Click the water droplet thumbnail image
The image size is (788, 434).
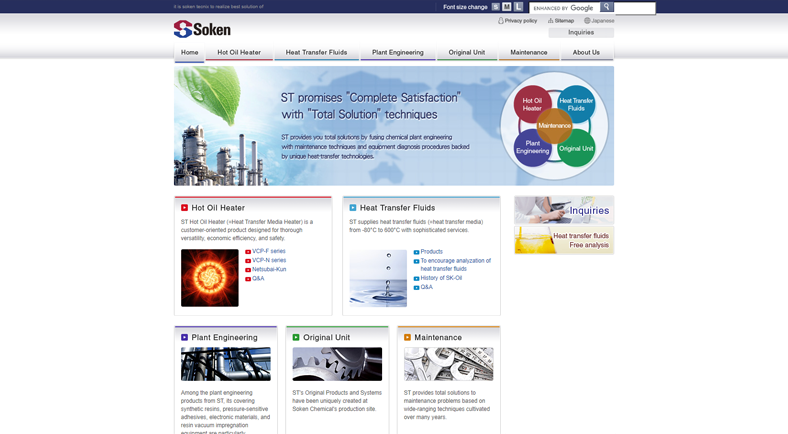[x=378, y=278]
